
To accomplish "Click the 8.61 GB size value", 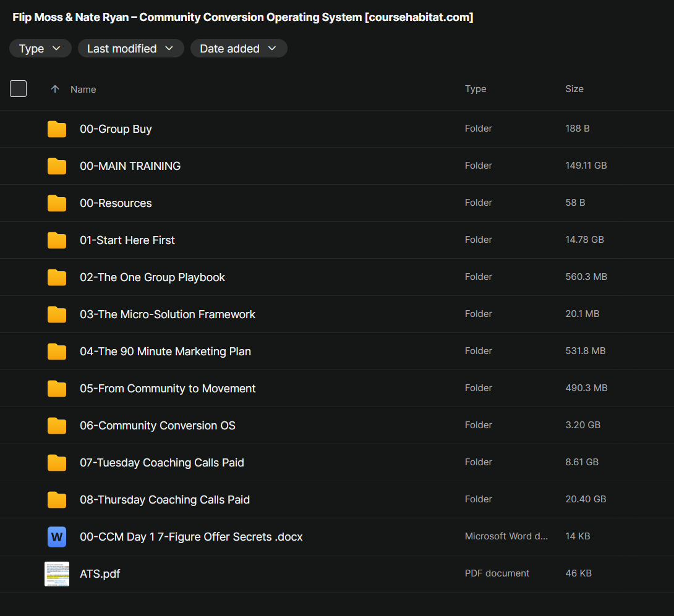I will pos(582,462).
